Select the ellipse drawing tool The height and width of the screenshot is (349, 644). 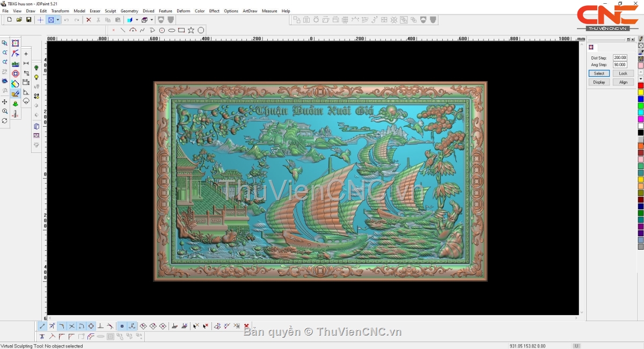click(172, 30)
